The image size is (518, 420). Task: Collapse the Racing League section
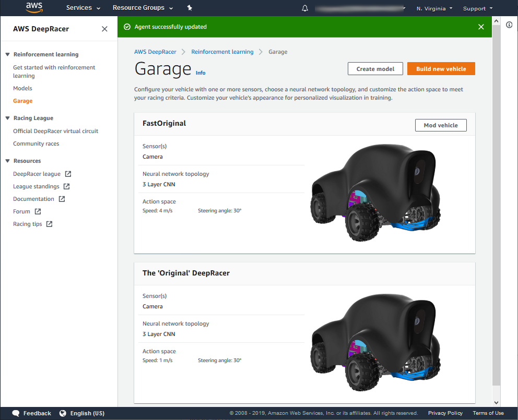pos(8,118)
